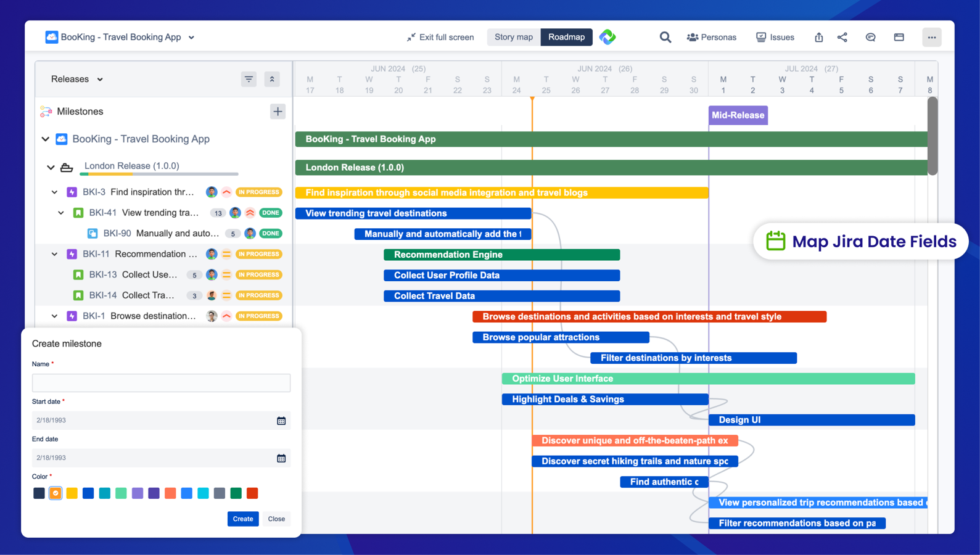Collapse the London Release (1.0.0) row
Image resolution: width=980 pixels, height=555 pixels.
[51, 167]
